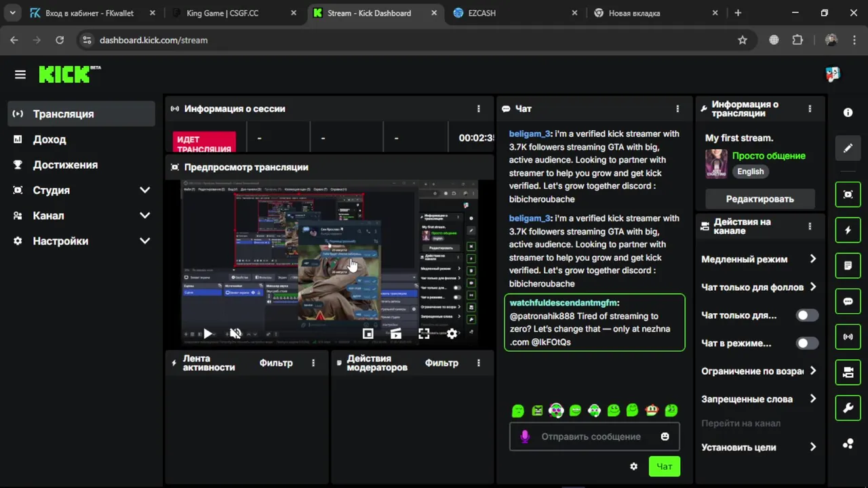Open chat settings gear icon
This screenshot has width=868, height=488.
click(x=634, y=466)
